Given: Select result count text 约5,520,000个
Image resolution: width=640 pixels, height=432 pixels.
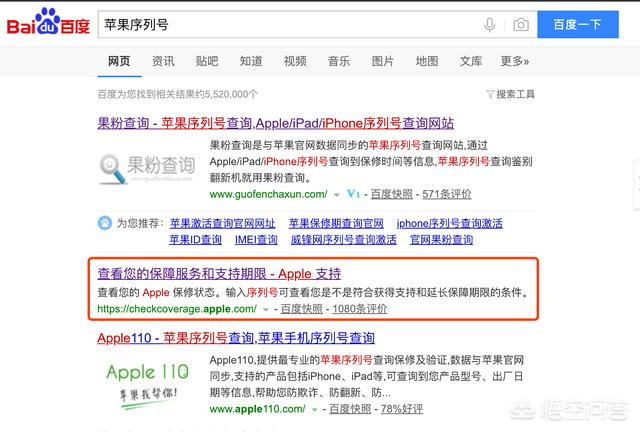Looking at the screenshot, I should click(226, 94).
